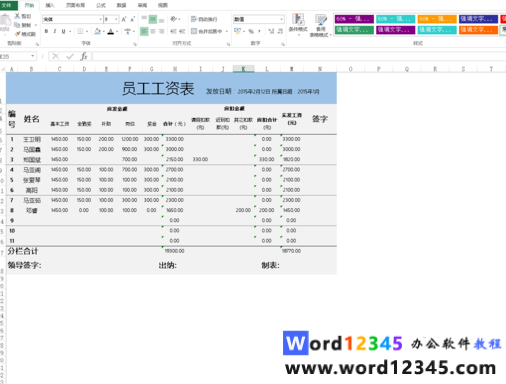Click formula bar Cancel X icon
The height and width of the screenshot is (384, 506).
point(56,56)
